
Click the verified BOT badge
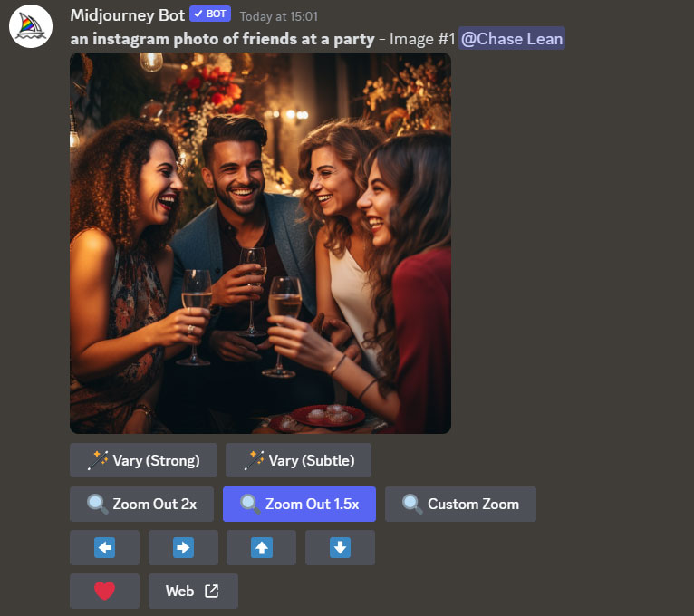pyautogui.click(x=210, y=14)
